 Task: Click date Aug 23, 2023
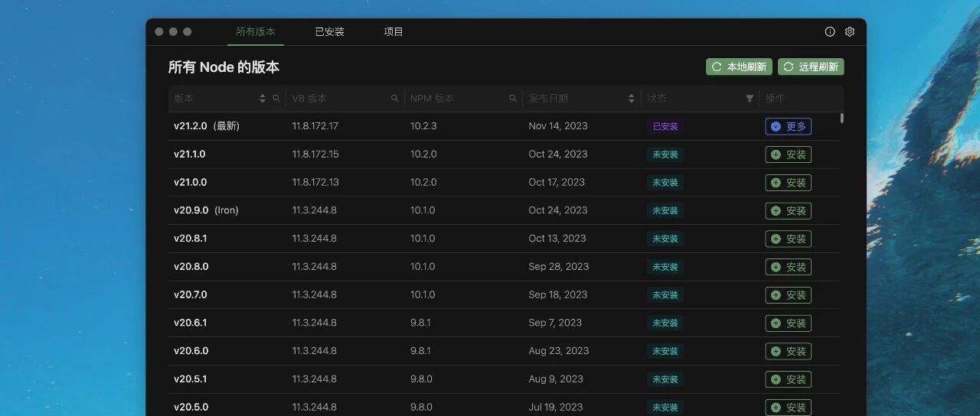click(x=559, y=351)
